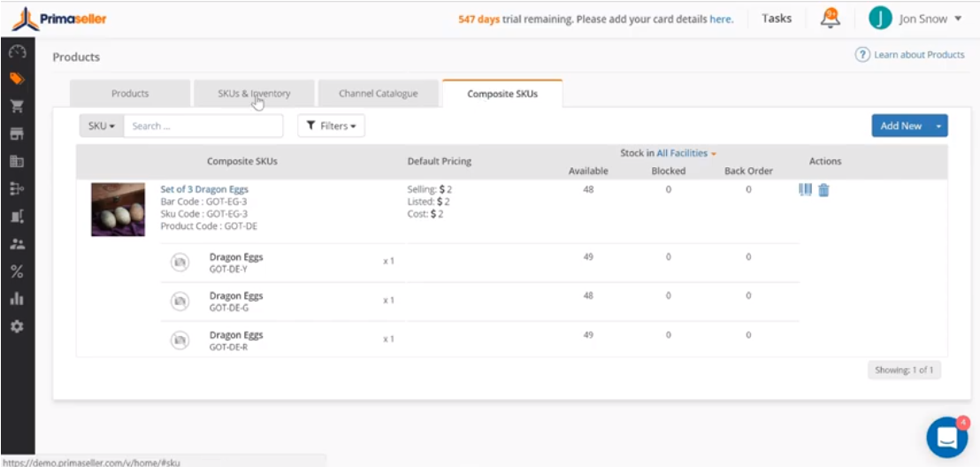Open the Set of 3 Dragon Eggs link
The image size is (980, 467).
click(204, 189)
